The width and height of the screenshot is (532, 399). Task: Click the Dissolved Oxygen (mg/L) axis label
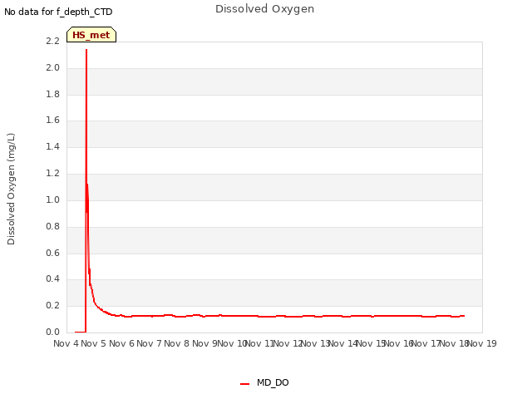pos(11,189)
